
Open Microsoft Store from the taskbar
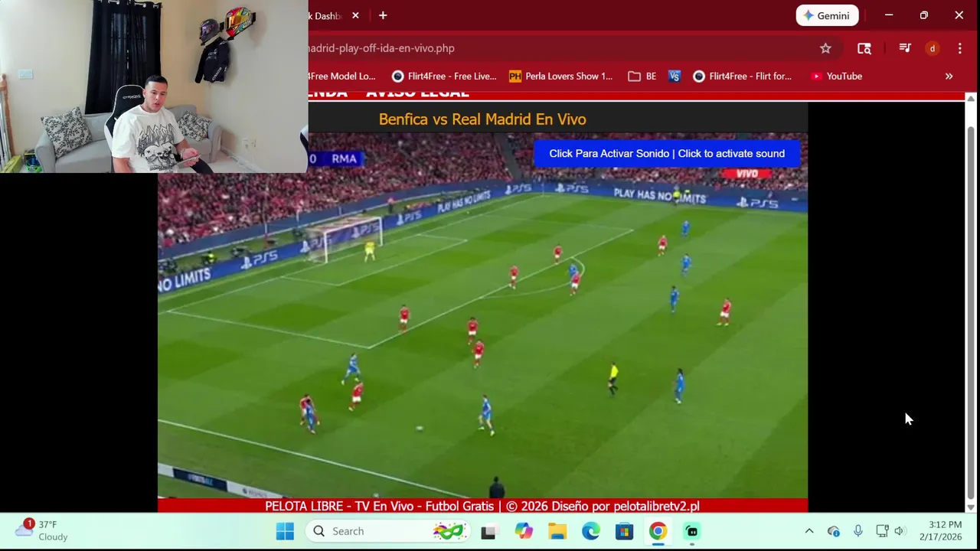(x=625, y=531)
